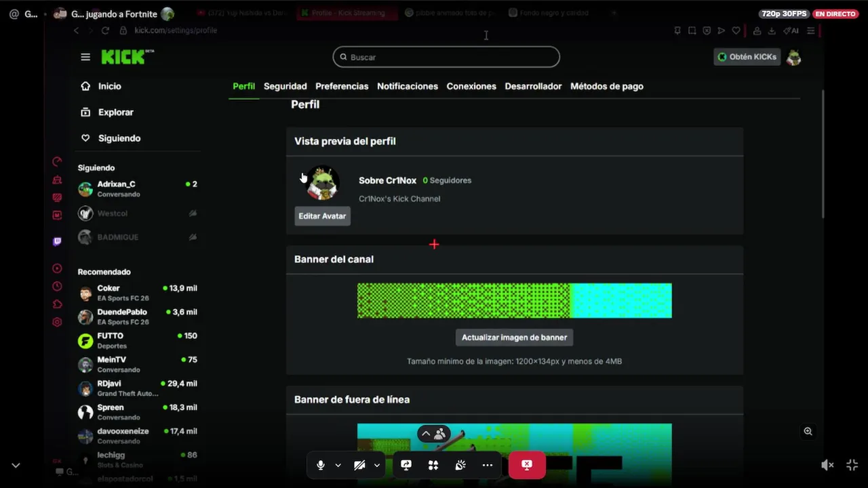Viewport: 868px width, 488px height.
Task: Collapse the up chevron above call bar
Action: click(425, 434)
